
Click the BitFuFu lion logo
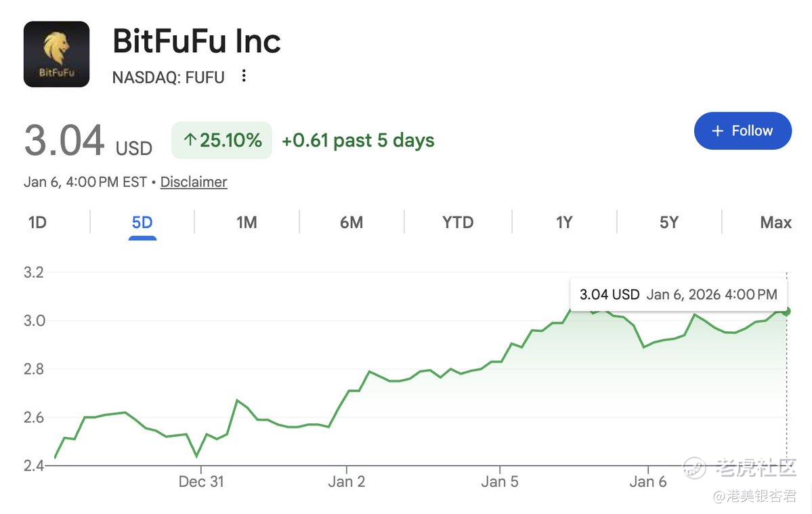coord(56,54)
